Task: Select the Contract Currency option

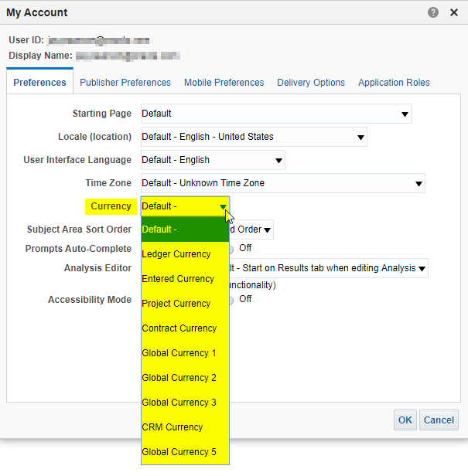Action: [179, 328]
